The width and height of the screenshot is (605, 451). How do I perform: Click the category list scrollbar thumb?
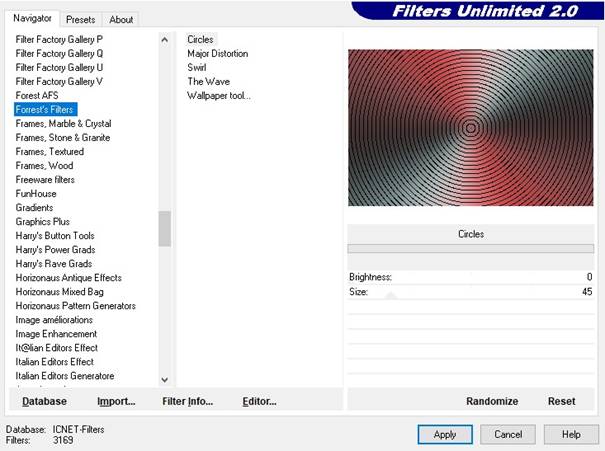pos(165,228)
